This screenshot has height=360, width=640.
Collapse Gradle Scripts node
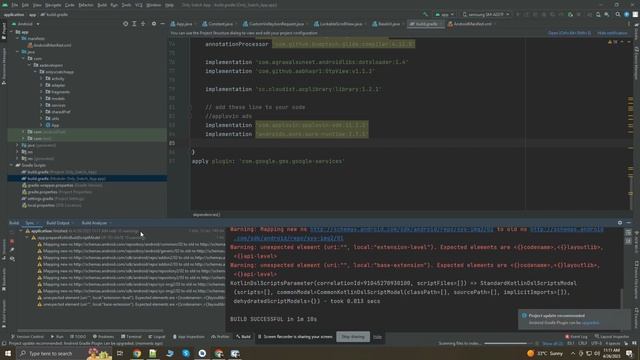coord(12,165)
